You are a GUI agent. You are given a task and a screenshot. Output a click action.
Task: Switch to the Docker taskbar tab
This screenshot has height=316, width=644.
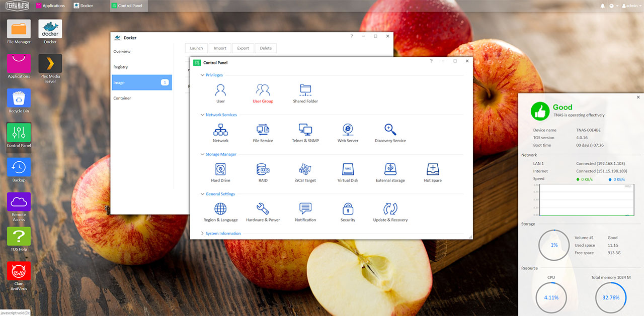point(83,6)
